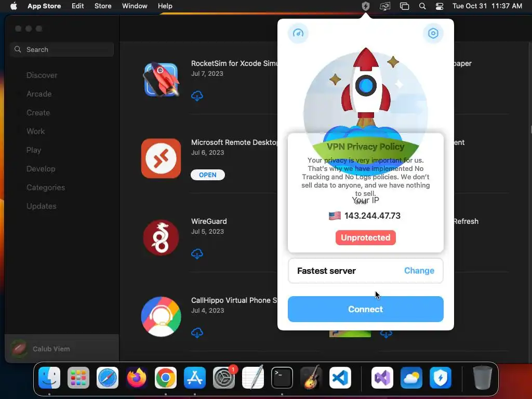The height and width of the screenshot is (399, 532).
Task: Open Finder from the dock
Action: coord(49,378)
